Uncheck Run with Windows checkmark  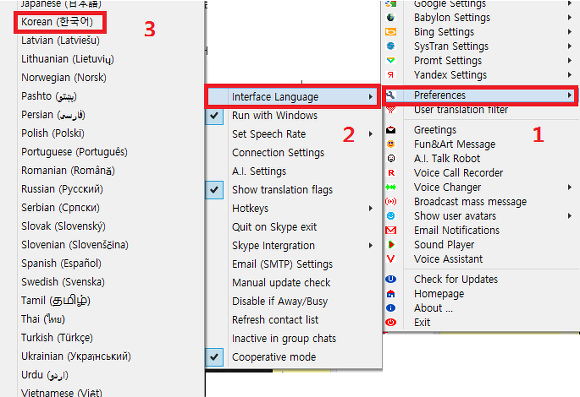(x=214, y=115)
